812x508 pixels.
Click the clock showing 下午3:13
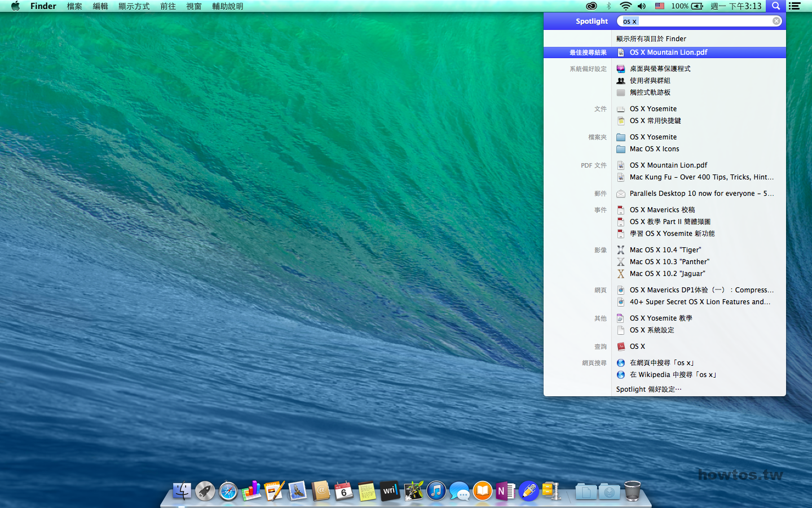736,6
